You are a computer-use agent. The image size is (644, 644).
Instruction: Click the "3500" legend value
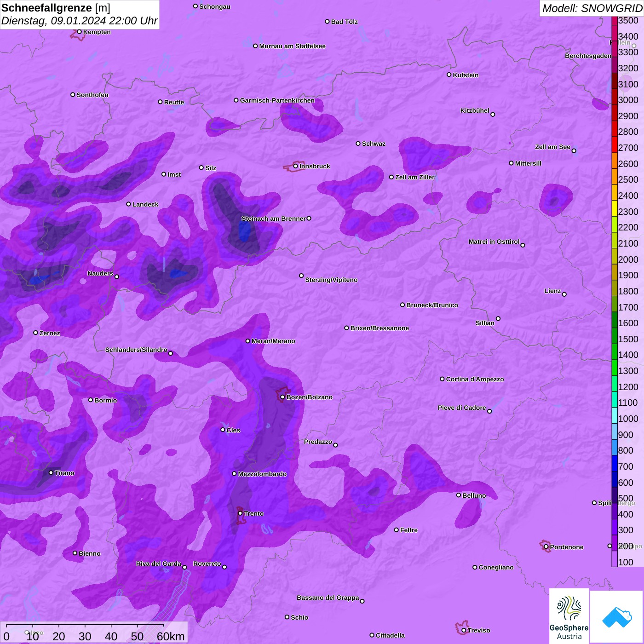[628, 20]
